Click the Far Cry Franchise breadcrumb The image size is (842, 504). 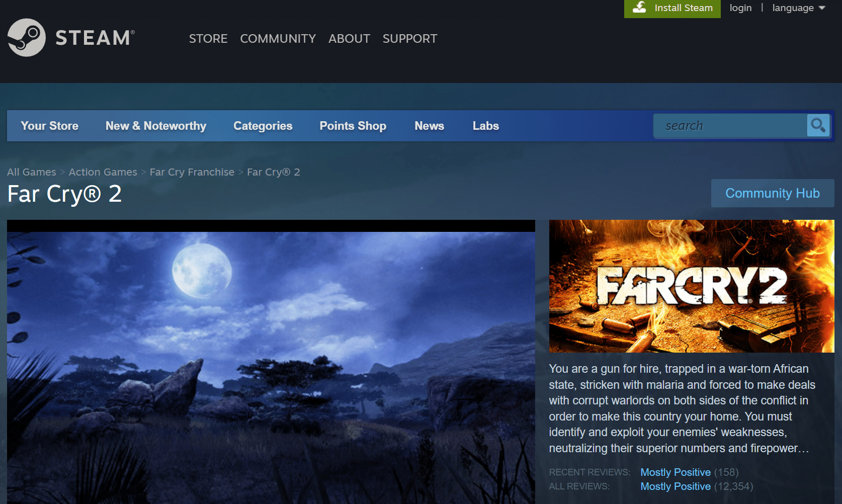[192, 172]
